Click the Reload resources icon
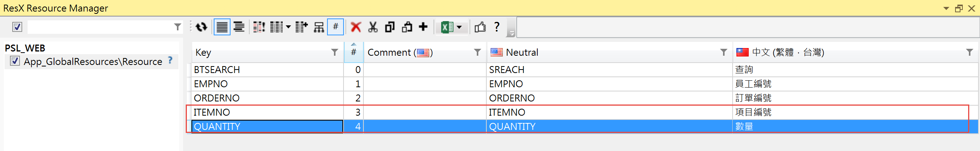980x151 pixels. tap(201, 27)
